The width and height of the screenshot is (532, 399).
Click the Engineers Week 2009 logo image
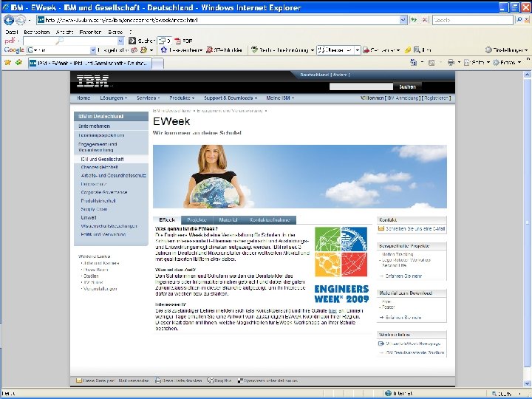(341, 265)
